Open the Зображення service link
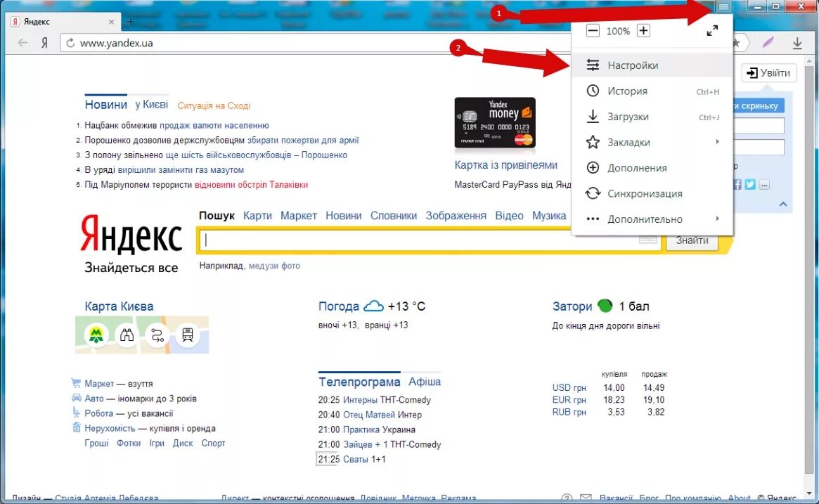 456,216
